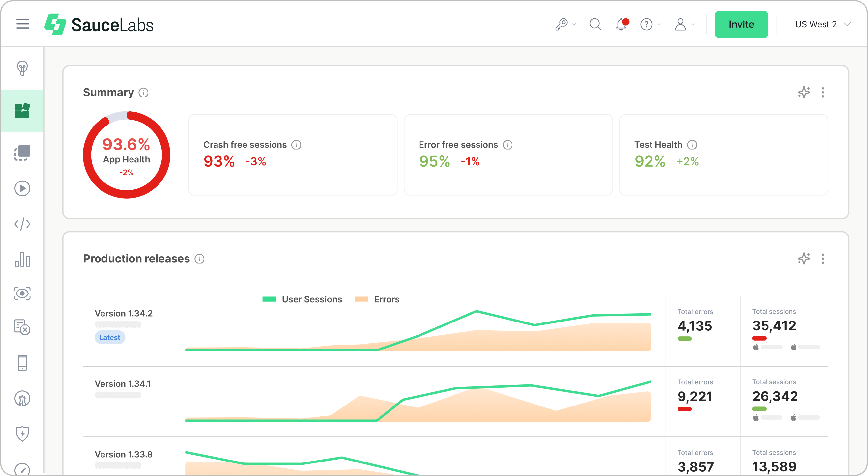Open the shield lightning sidebar icon

[x=22, y=434]
